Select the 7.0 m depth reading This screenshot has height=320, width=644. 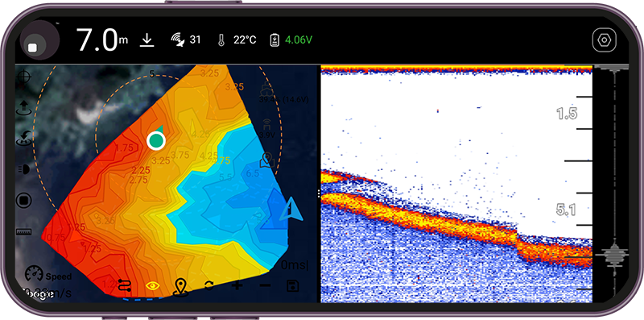pyautogui.click(x=102, y=39)
